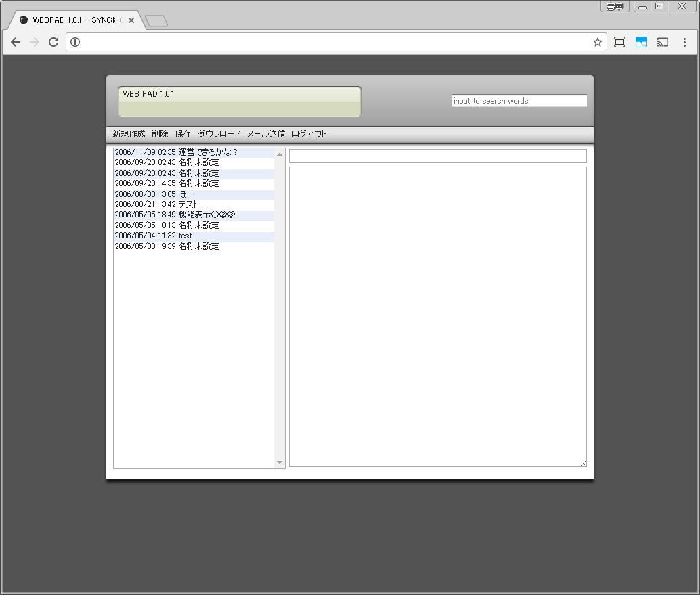The image size is (700, 595).
Task: Select memo '2006/08/30 13:05 ほー'
Action: point(194,194)
